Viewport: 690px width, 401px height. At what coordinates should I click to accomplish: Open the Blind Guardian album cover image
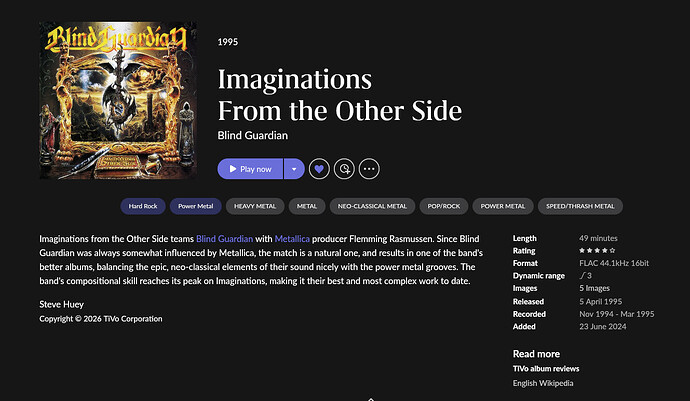tap(118, 100)
